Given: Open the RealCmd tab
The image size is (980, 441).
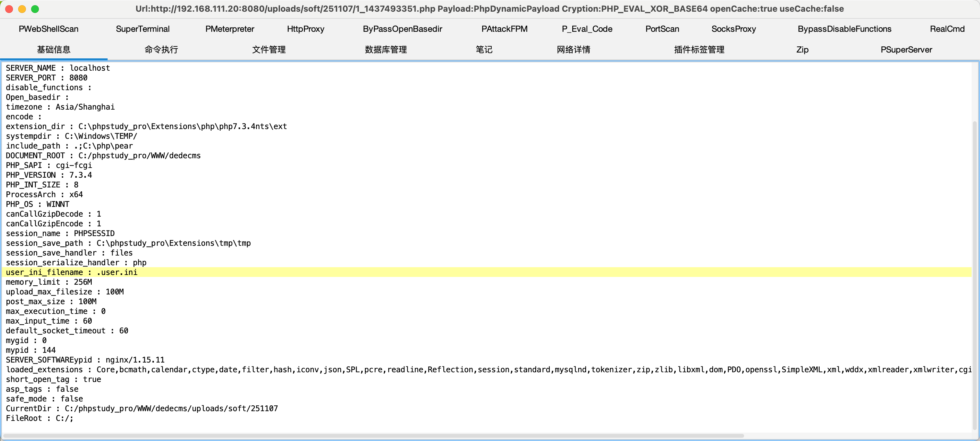Looking at the screenshot, I should 947,29.
